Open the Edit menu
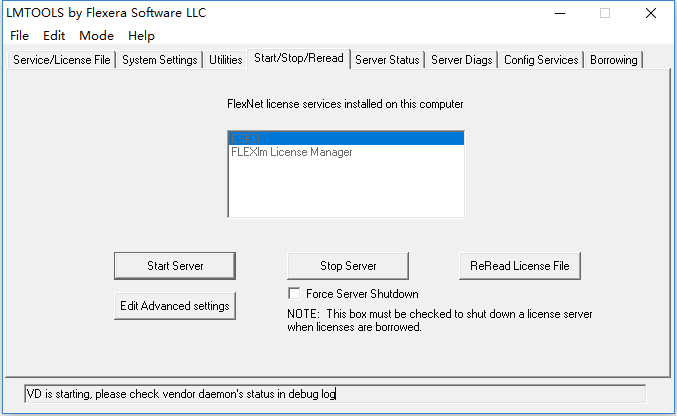677x416 pixels. tap(54, 35)
